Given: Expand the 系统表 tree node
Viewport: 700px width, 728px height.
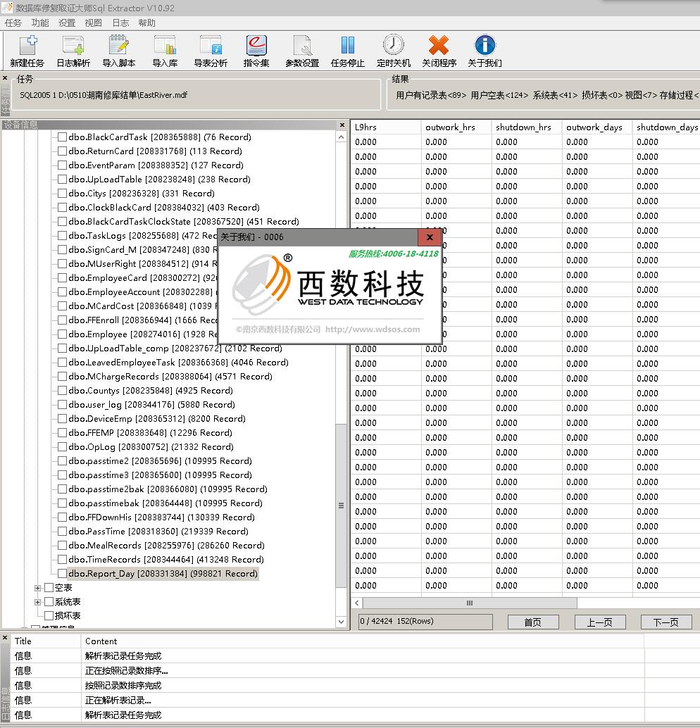Looking at the screenshot, I should (x=37, y=602).
